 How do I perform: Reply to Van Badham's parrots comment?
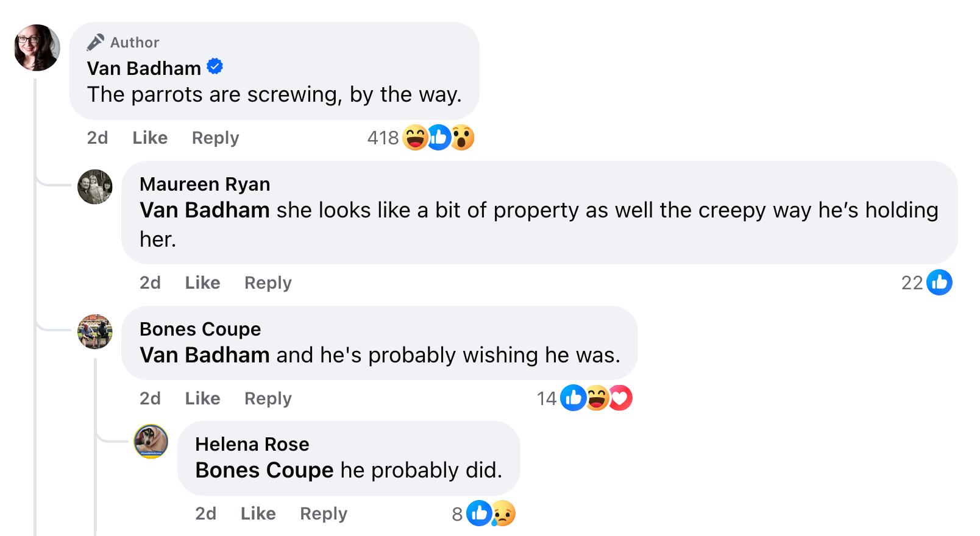pos(215,138)
